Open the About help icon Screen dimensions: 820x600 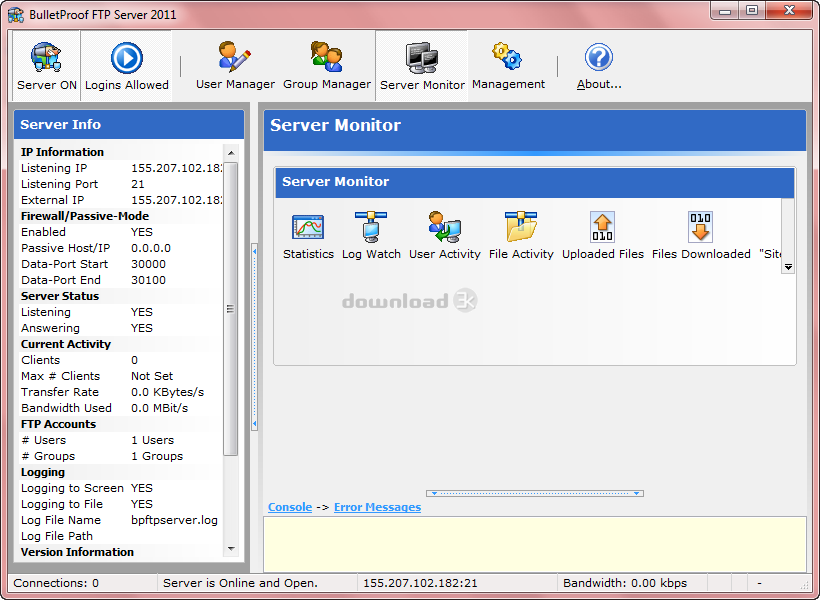coord(599,65)
